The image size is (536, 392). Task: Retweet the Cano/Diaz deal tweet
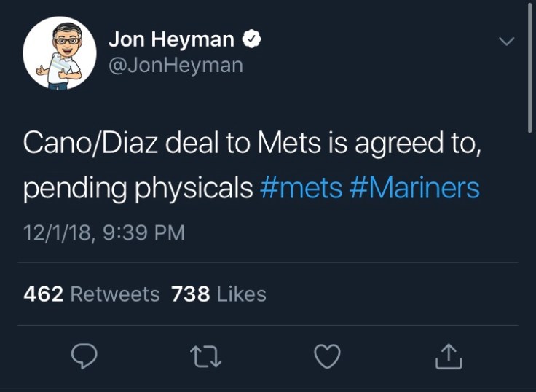tap(205, 356)
